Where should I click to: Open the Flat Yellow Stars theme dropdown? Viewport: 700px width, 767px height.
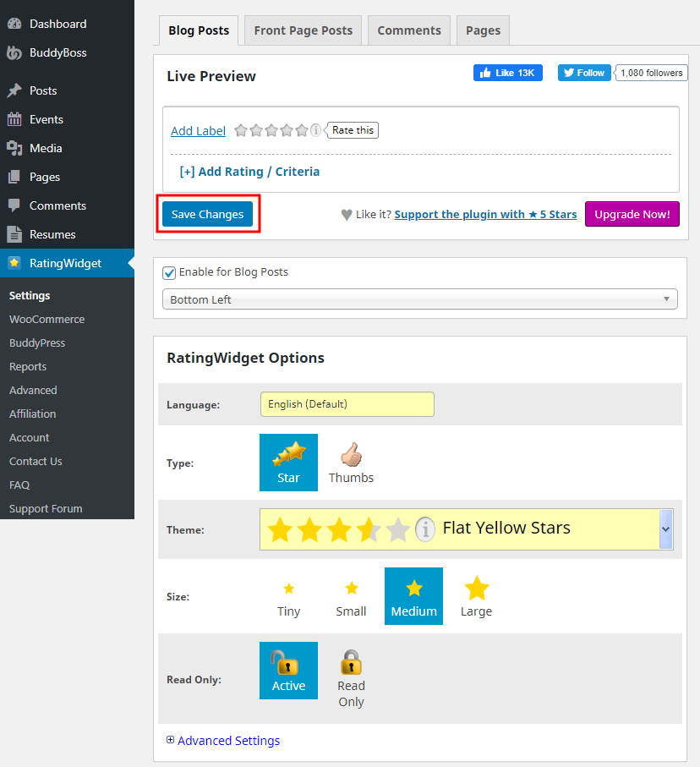tap(664, 529)
